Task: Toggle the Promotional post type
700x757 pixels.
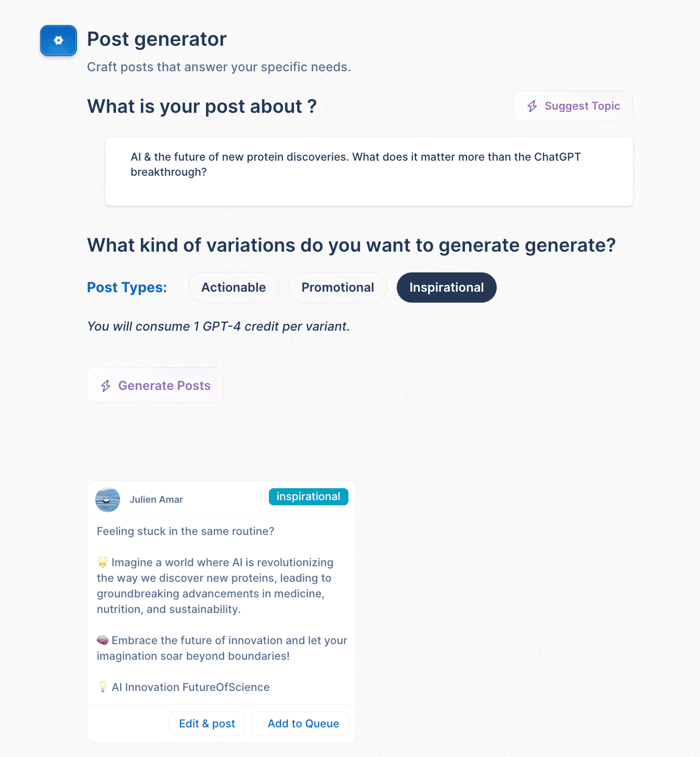Action: tap(338, 288)
